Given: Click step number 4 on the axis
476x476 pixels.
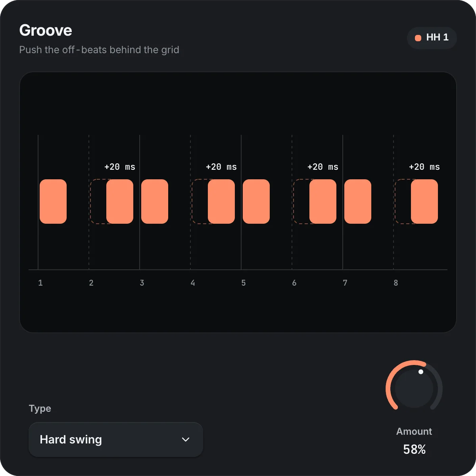Looking at the screenshot, I should pos(193,283).
